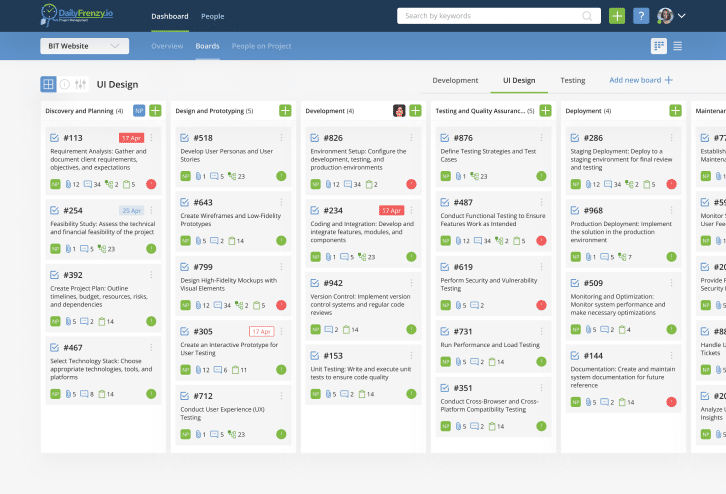Open the Boards tab
The height and width of the screenshot is (494, 726).
click(207, 46)
